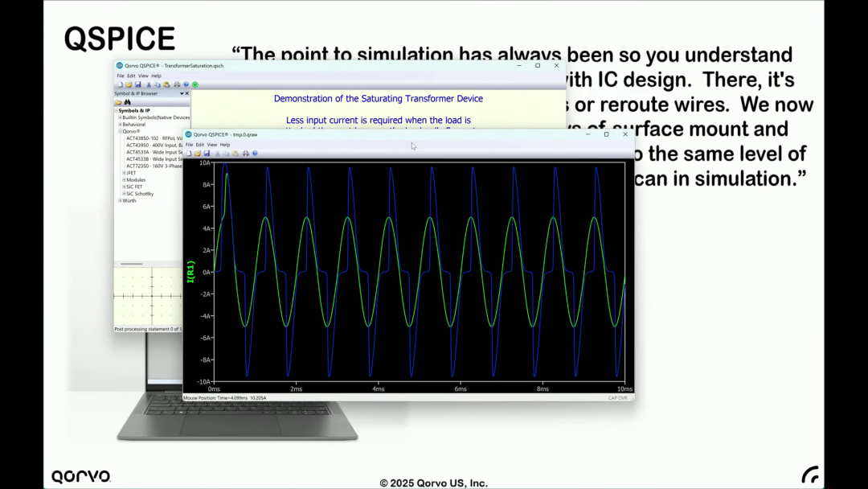Expand the SiC FET tree node
Viewport: 868px width, 489px height.
coord(124,187)
